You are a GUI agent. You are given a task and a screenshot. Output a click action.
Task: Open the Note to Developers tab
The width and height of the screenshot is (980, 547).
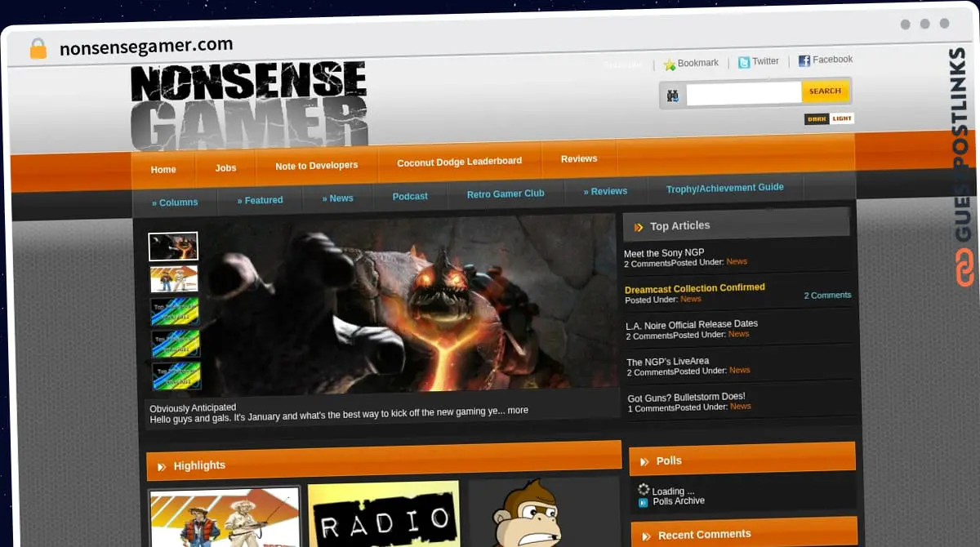click(x=316, y=165)
